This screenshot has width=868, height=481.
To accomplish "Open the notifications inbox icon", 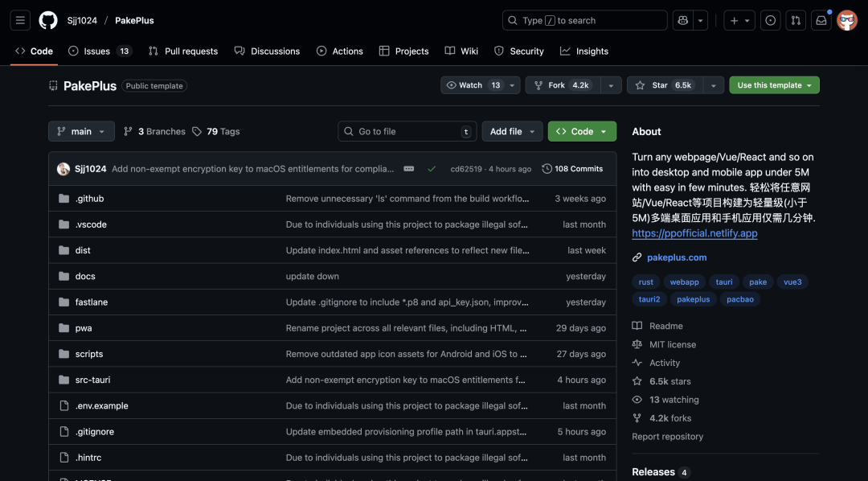I will point(821,20).
